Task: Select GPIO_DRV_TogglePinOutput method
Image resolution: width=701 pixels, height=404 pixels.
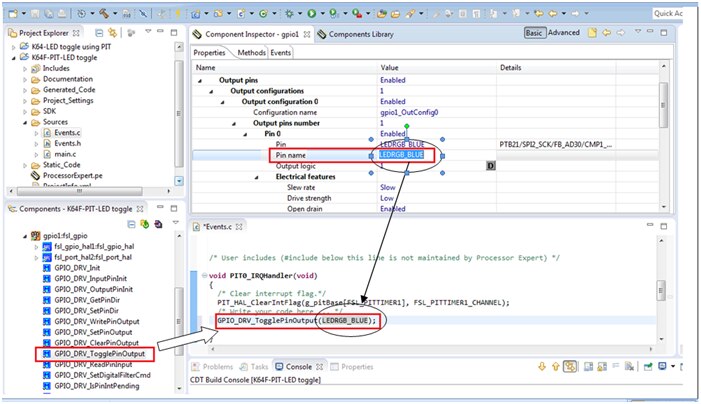Action: tap(99, 354)
